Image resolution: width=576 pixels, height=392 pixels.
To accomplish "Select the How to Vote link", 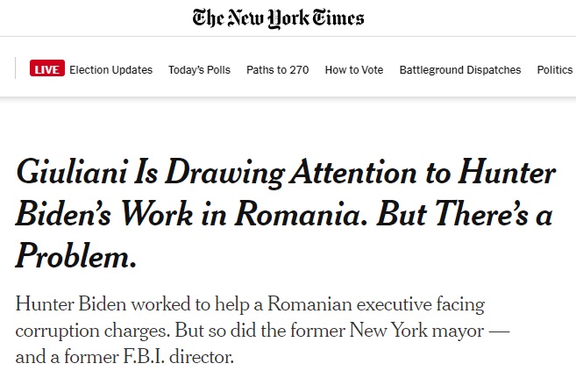I will tap(354, 70).
